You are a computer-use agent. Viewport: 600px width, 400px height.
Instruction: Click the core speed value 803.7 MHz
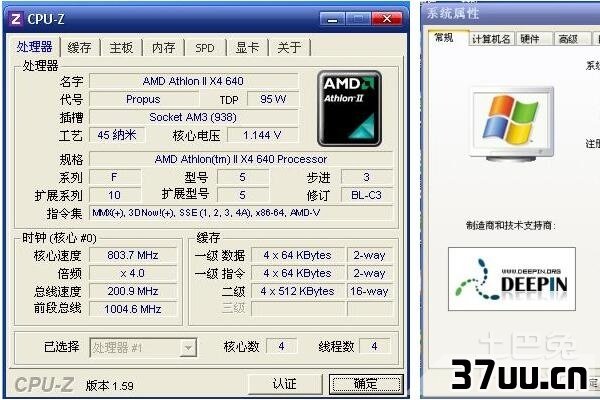133,255
